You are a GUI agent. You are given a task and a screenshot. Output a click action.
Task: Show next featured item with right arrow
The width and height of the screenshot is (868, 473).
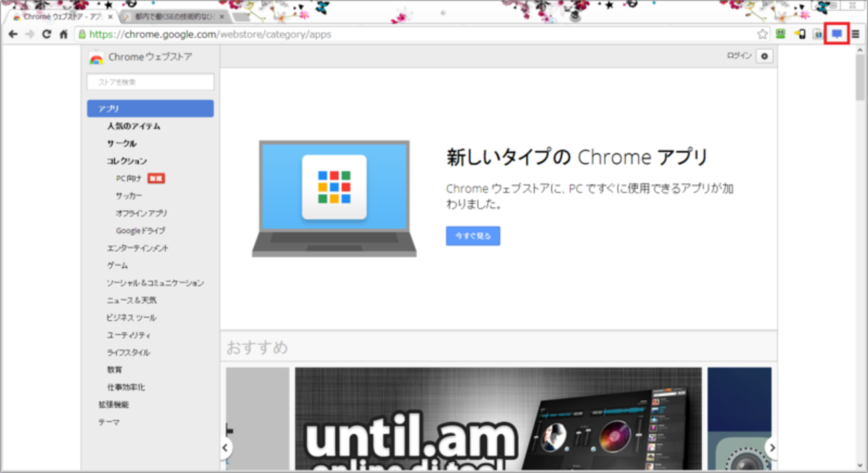tap(771, 448)
